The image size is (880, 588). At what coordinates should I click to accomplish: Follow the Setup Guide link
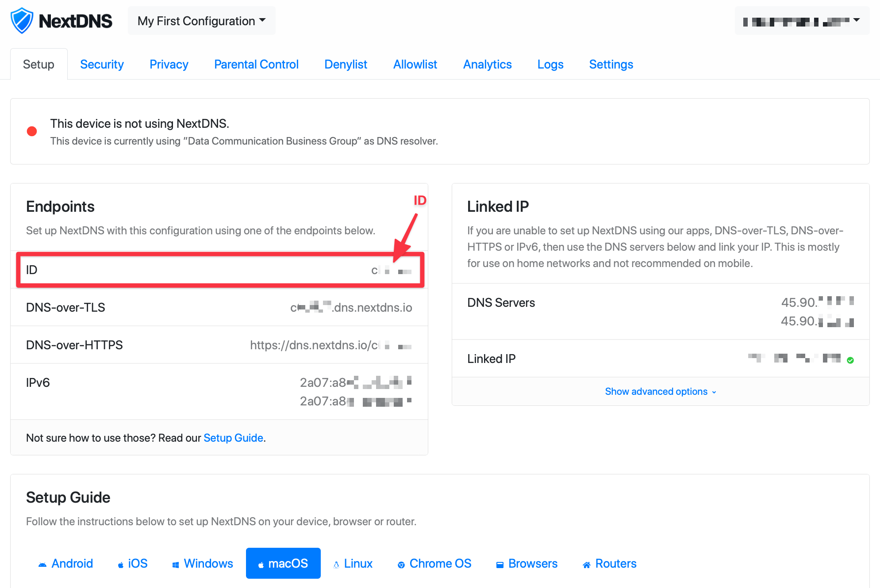point(233,438)
